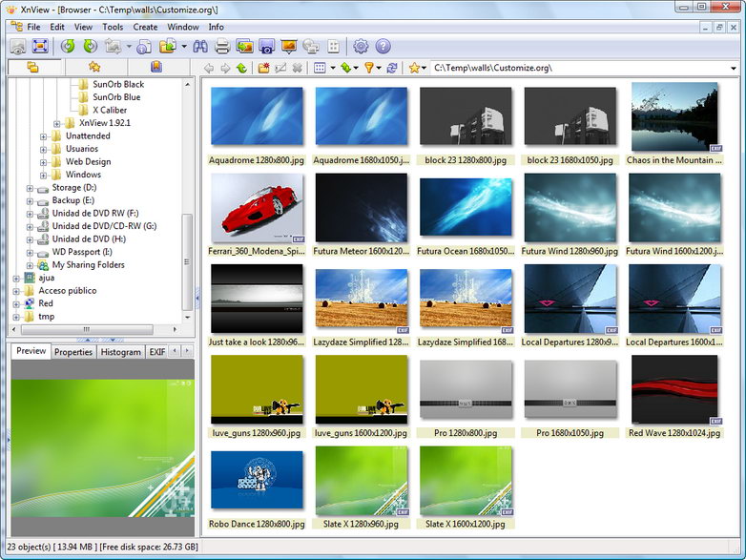
Task: Select the Red Wave 1280x1024 thumbnail
Action: [674, 390]
